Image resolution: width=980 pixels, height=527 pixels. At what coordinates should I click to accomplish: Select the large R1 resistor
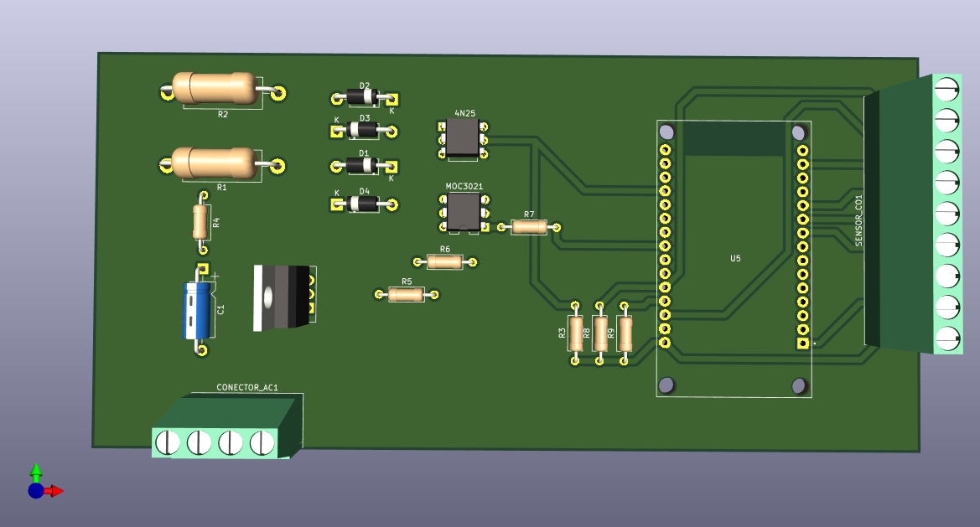pos(215,163)
